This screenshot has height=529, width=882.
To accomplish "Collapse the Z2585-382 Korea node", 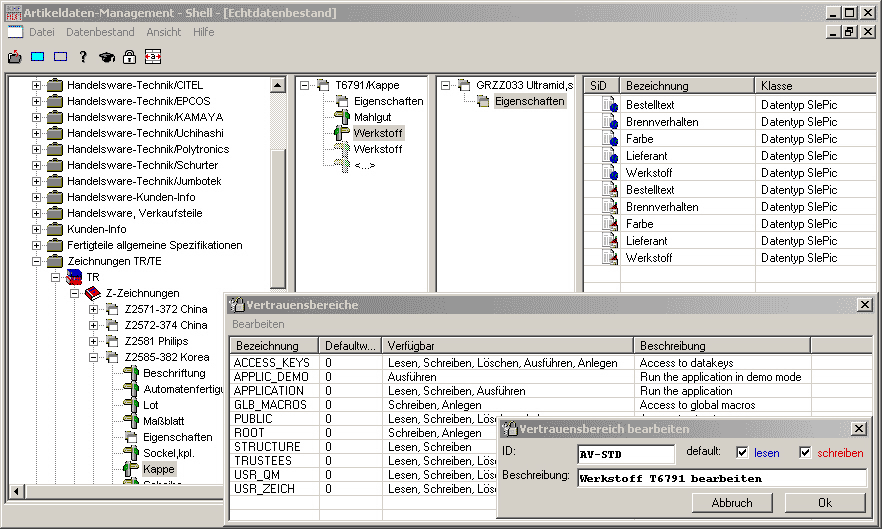I will click(93, 357).
